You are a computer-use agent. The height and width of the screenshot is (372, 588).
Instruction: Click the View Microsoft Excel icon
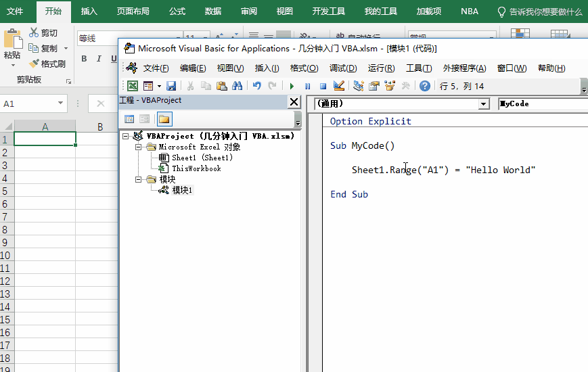132,86
